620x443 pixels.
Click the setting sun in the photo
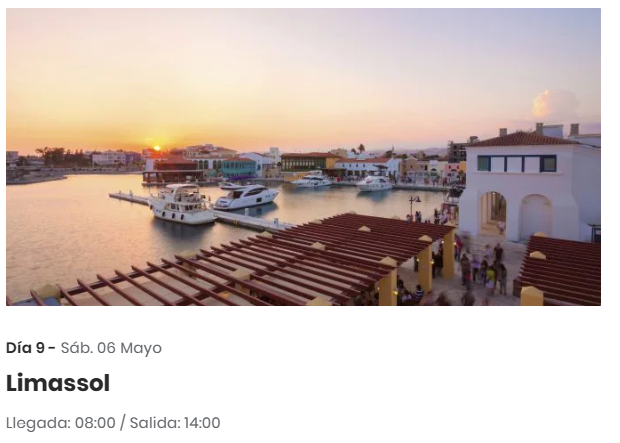point(157,148)
